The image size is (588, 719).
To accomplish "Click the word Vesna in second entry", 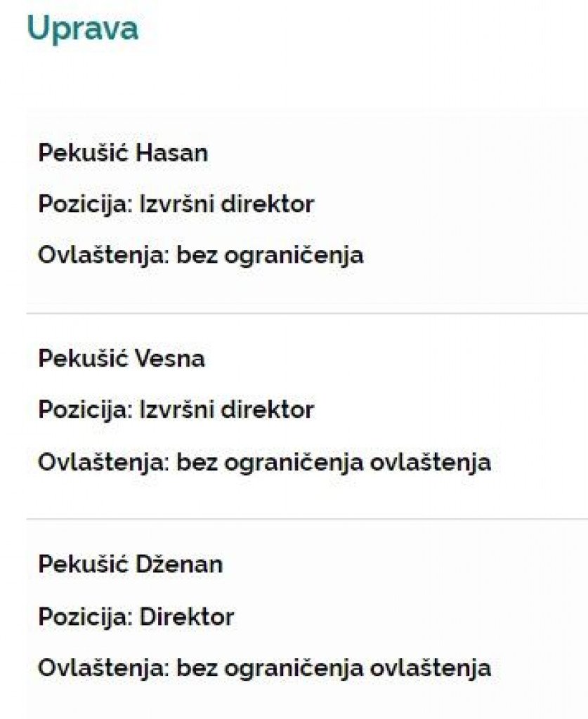I will (x=170, y=359).
